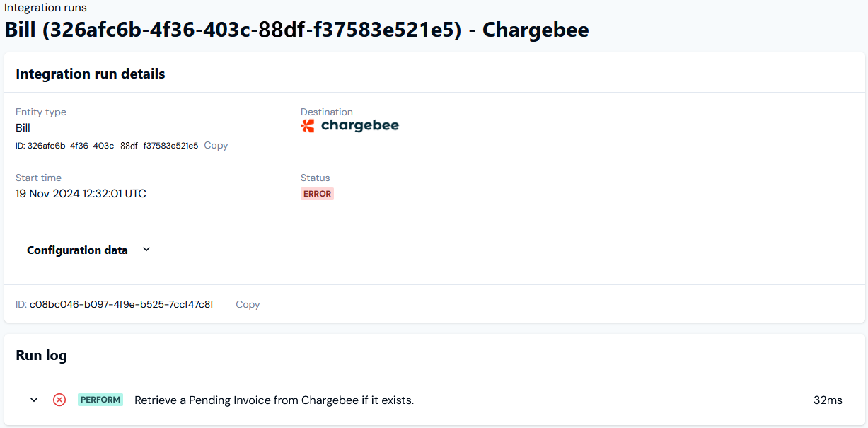Click the red error circle icon
The height and width of the screenshot is (428, 868).
click(59, 400)
